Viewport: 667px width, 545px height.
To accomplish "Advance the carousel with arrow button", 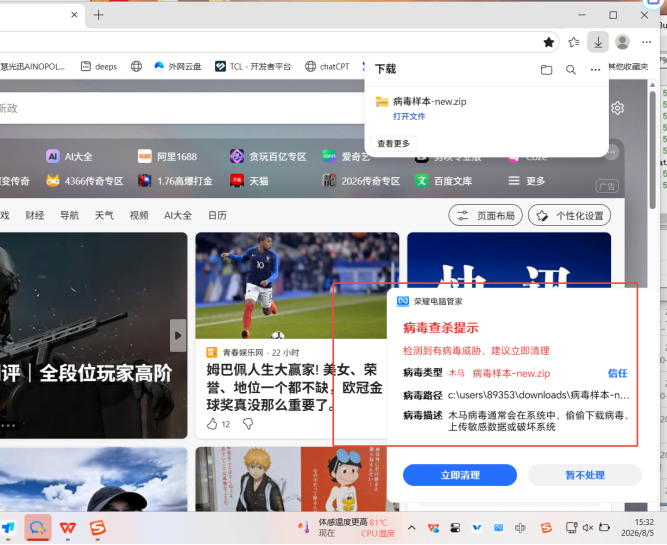I will [x=178, y=335].
